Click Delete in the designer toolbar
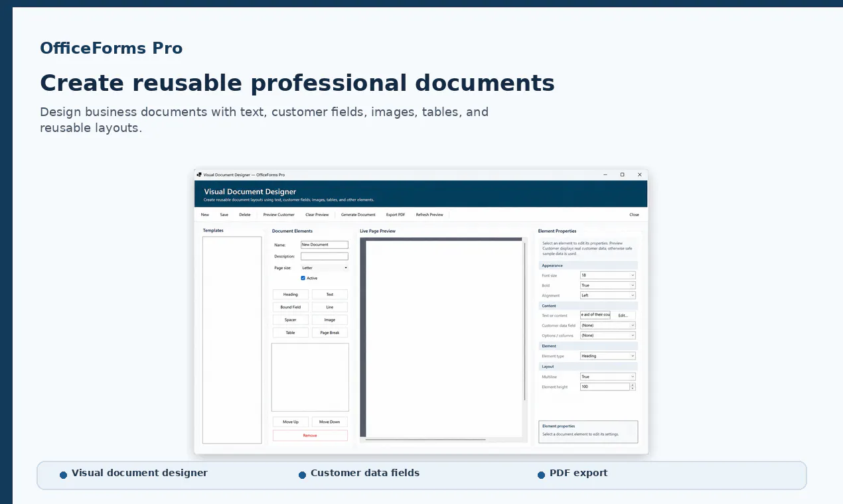 point(245,215)
